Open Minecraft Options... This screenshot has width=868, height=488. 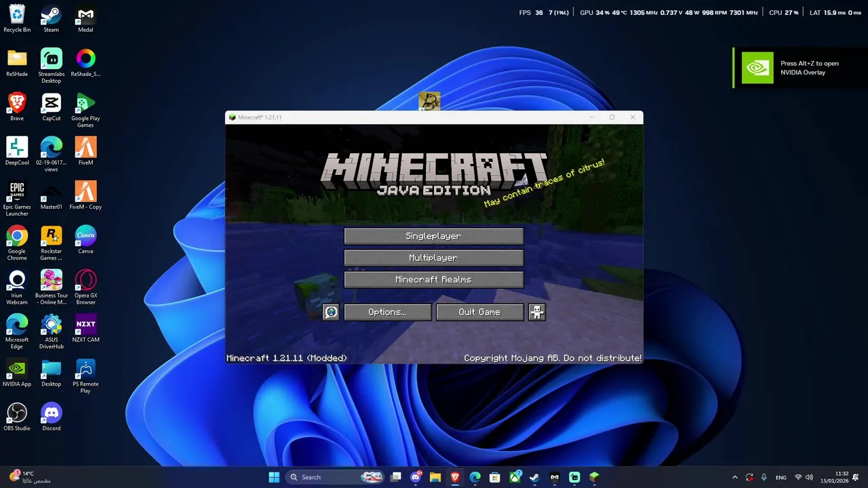pyautogui.click(x=387, y=312)
